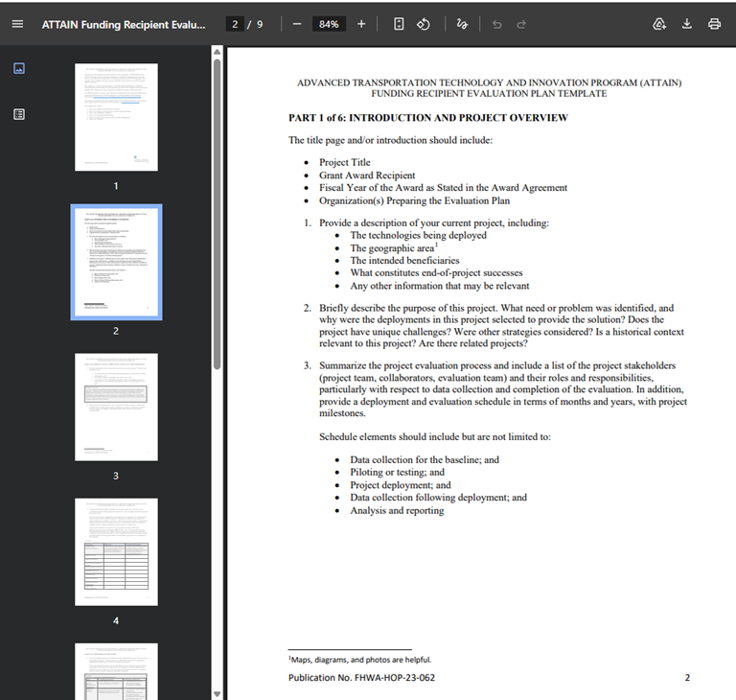The width and height of the screenshot is (736, 700).
Task: Open page 1 thumbnail
Action: [116, 117]
